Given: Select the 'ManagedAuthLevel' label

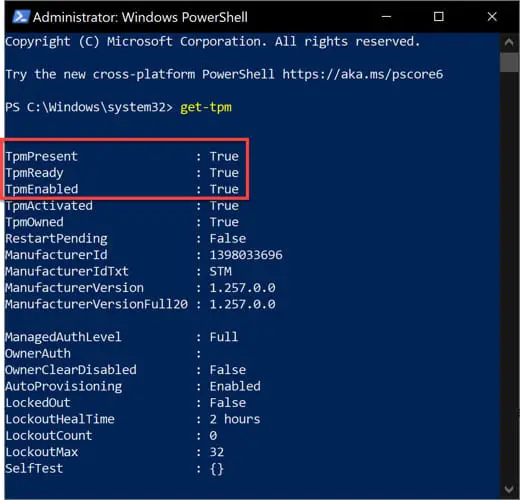Looking at the screenshot, I should [x=63, y=337].
